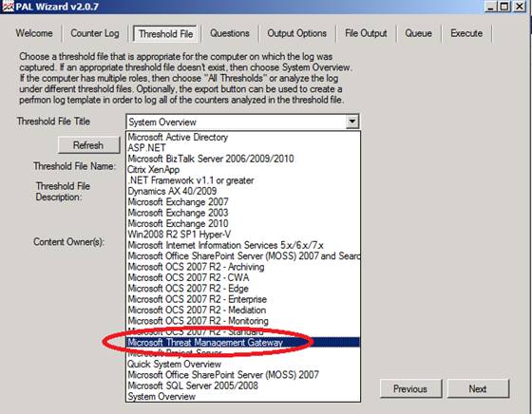Maximize the PAL Wizard window
Screen dimensions: 532x414
[504, 7]
